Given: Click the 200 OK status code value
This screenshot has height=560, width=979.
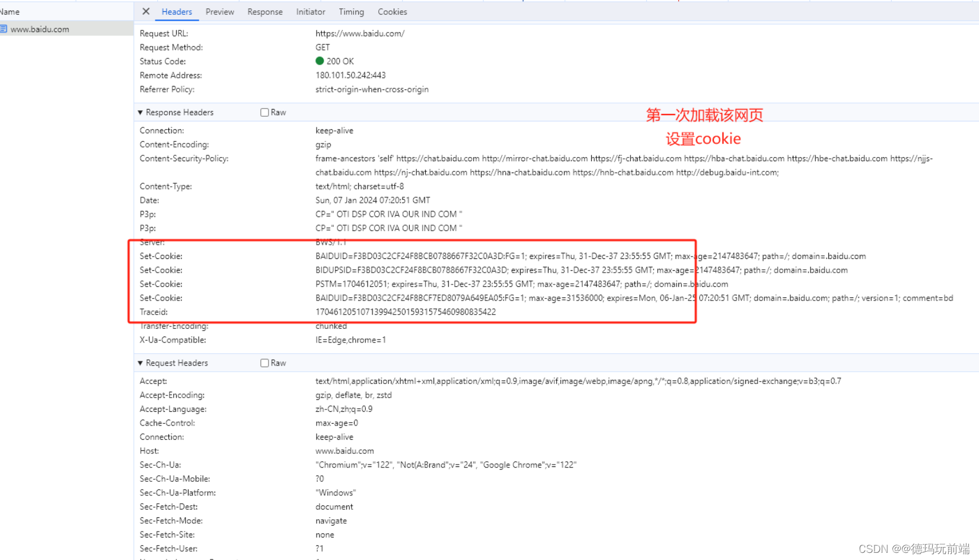Looking at the screenshot, I should coord(340,62).
